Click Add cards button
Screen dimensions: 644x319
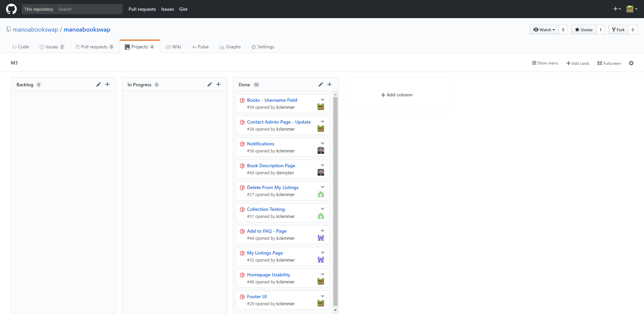click(x=578, y=63)
